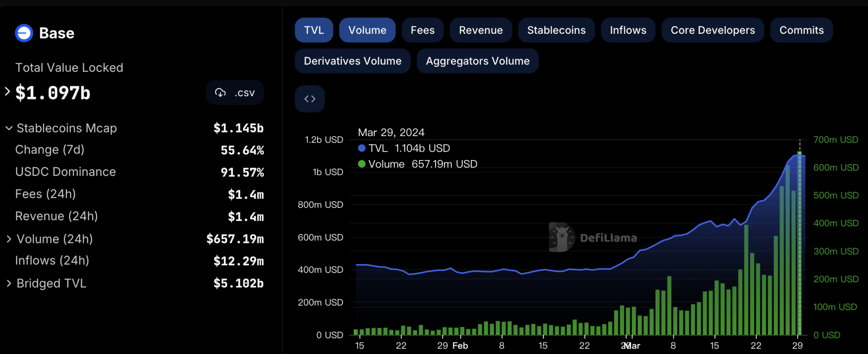Click the $657.19m volume value
868x354 pixels.
(235, 239)
